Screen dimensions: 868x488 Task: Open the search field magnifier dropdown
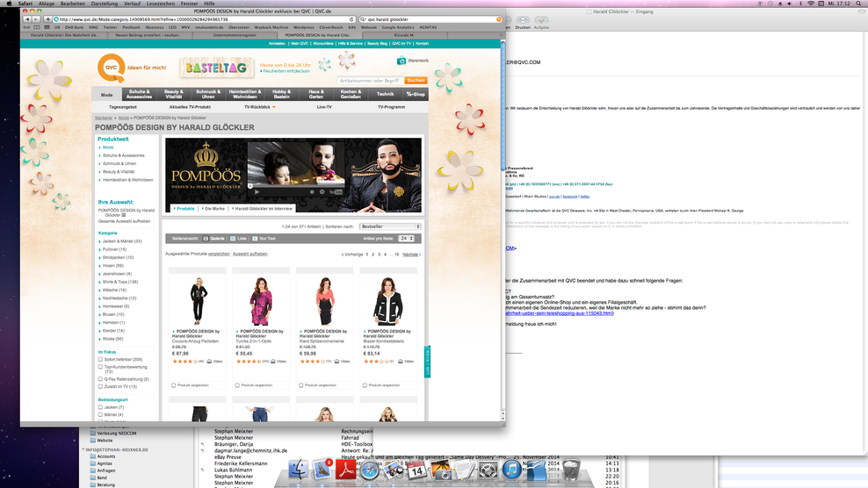(363, 19)
